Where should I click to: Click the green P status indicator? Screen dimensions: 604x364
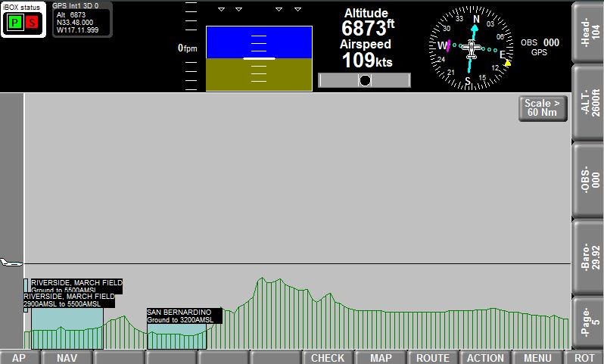point(14,23)
